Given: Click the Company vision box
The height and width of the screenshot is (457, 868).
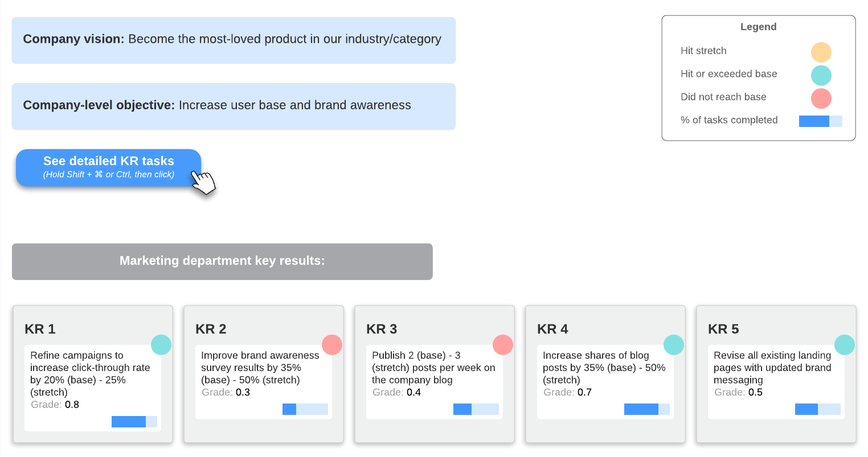Looking at the screenshot, I should pyautogui.click(x=234, y=40).
